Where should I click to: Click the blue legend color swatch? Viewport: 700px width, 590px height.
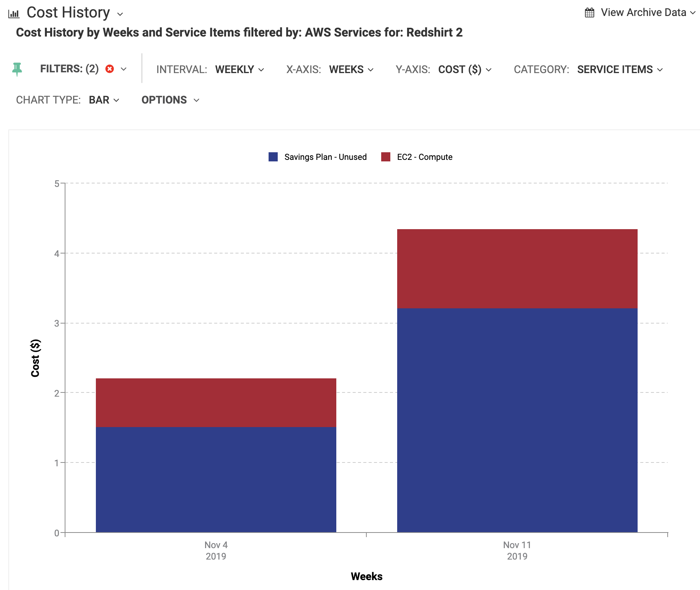click(273, 156)
